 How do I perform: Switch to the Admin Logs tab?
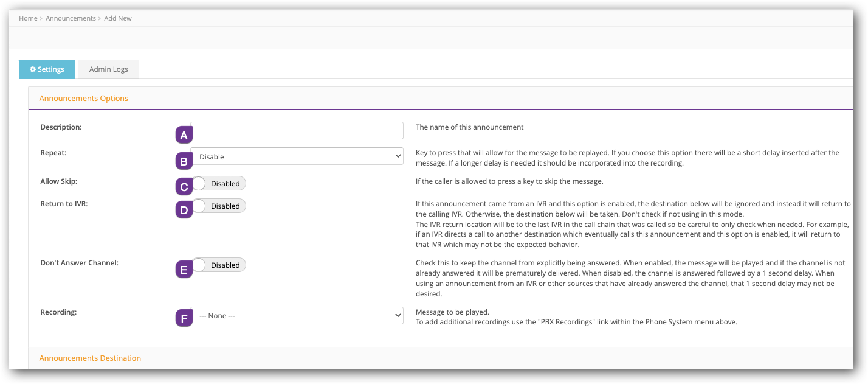tap(108, 69)
